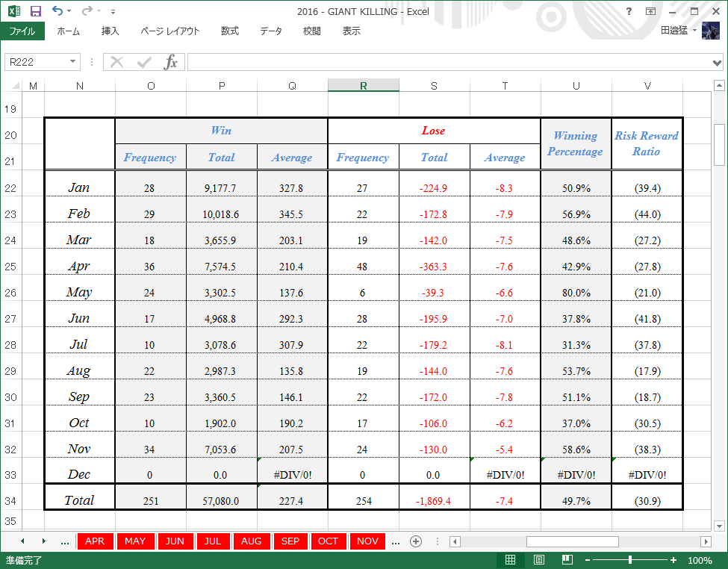Image resolution: width=728 pixels, height=569 pixels.
Task: Open the 数式 ribbon tab
Action: 229,31
